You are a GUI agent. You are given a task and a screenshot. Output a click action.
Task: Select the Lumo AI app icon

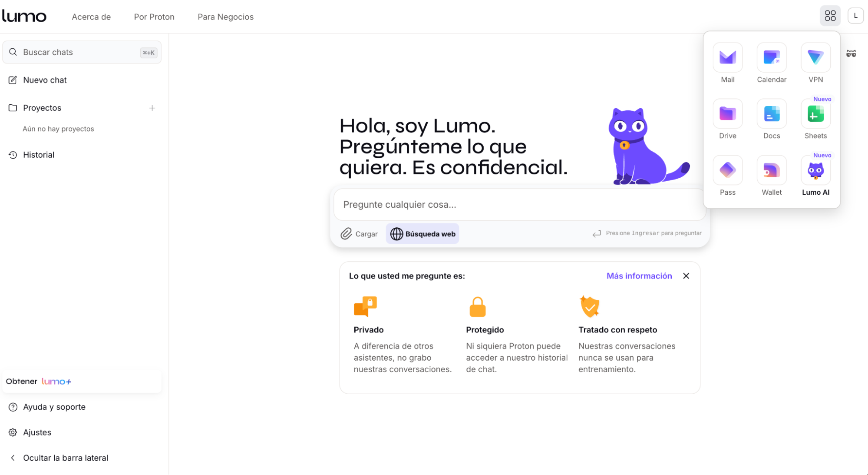pyautogui.click(x=815, y=170)
